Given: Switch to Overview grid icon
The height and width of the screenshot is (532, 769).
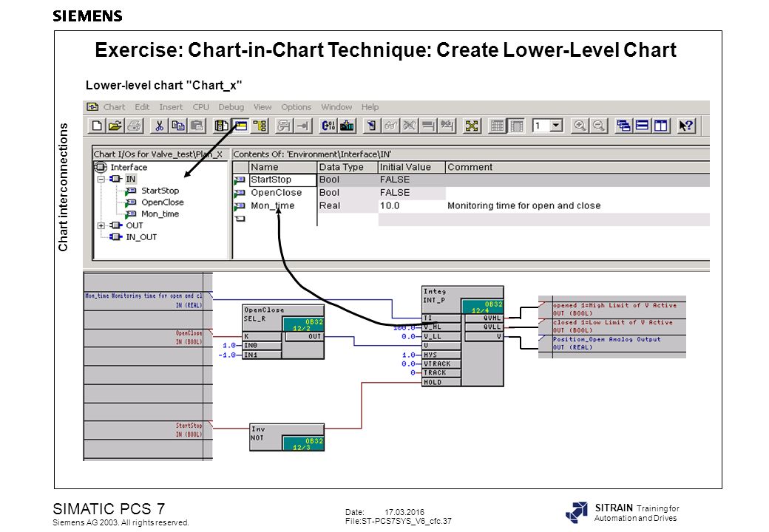Looking at the screenshot, I should (x=497, y=126).
